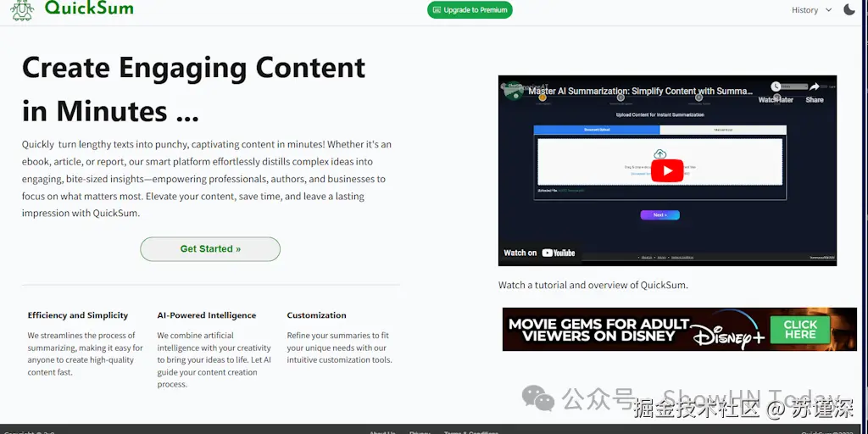Screen dimensions: 868x434
Task: Click the 'Create Engaging Content in Minutes' heading
Action: pos(194,89)
